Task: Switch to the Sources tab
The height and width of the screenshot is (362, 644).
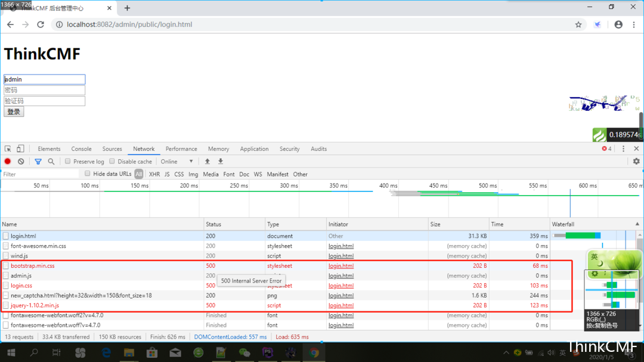Action: tap(112, 148)
